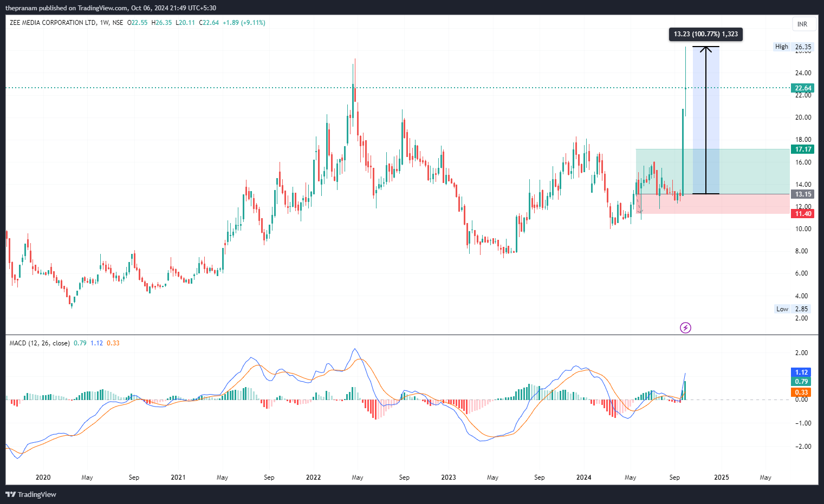Click the blue MACD value label 1.12

801,372
